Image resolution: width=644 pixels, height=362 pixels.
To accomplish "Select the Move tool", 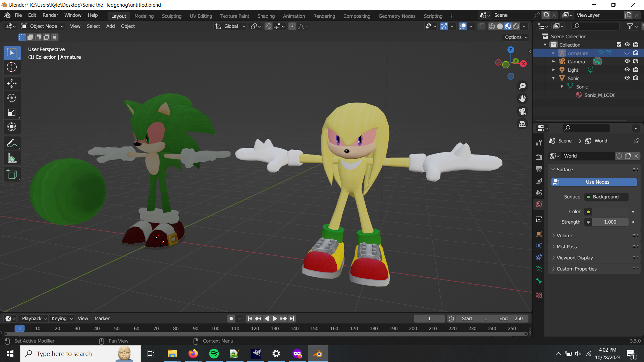I will tap(12, 83).
